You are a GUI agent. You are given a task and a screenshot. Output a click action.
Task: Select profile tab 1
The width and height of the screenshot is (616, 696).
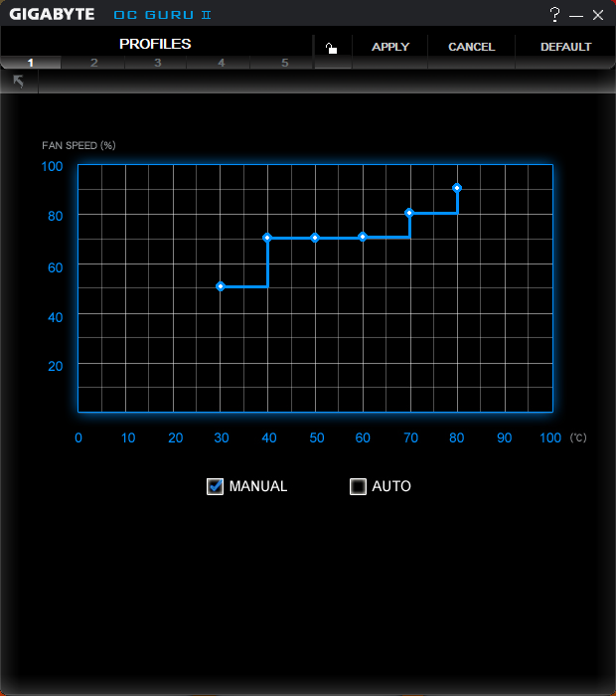pyautogui.click(x=31, y=63)
